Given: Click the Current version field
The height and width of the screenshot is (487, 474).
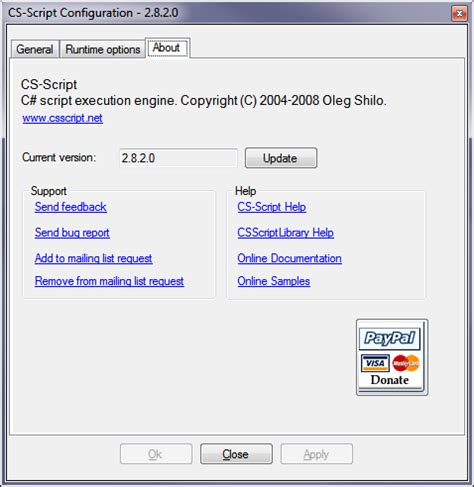Looking at the screenshot, I should tap(178, 158).
